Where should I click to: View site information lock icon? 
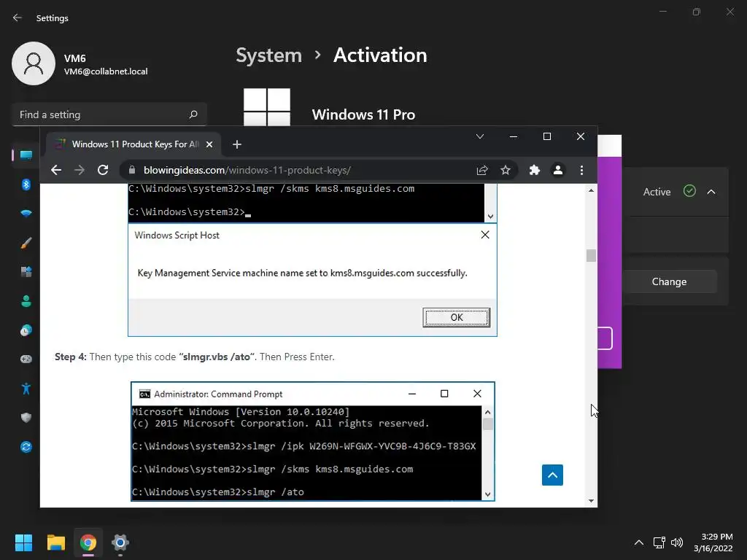133,170
